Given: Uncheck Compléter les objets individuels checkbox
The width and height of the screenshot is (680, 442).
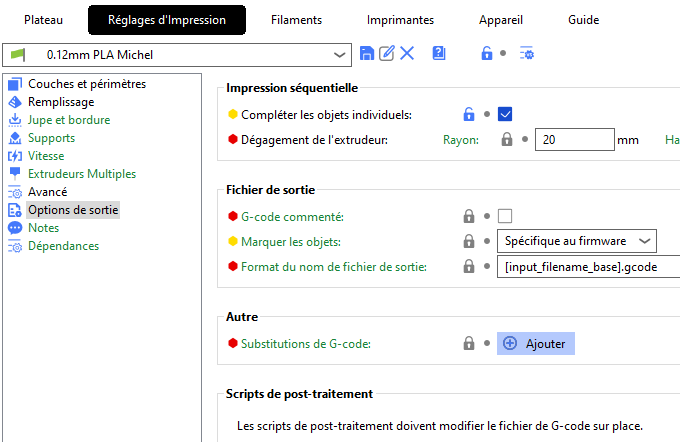Looking at the screenshot, I should [505, 115].
